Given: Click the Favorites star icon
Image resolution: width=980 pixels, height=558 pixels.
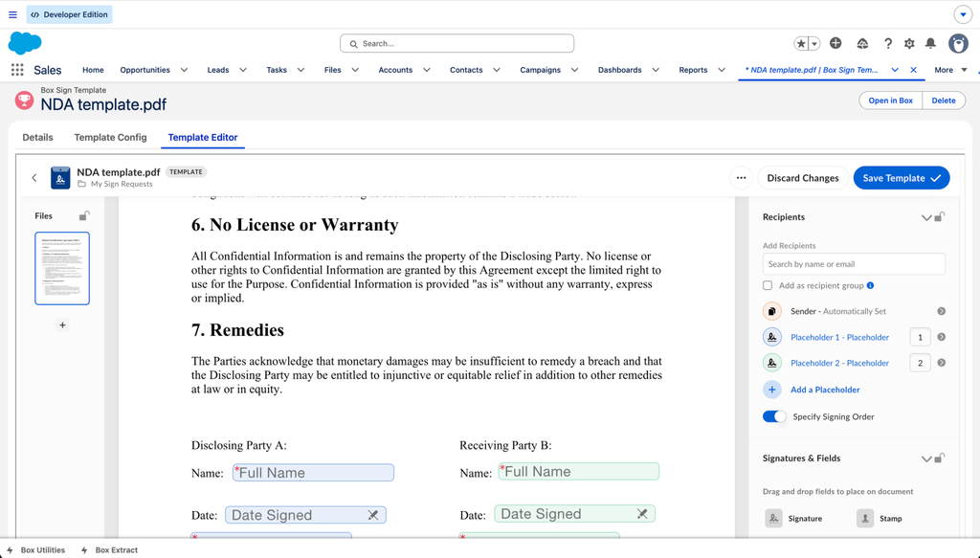Looking at the screenshot, I should point(801,43).
